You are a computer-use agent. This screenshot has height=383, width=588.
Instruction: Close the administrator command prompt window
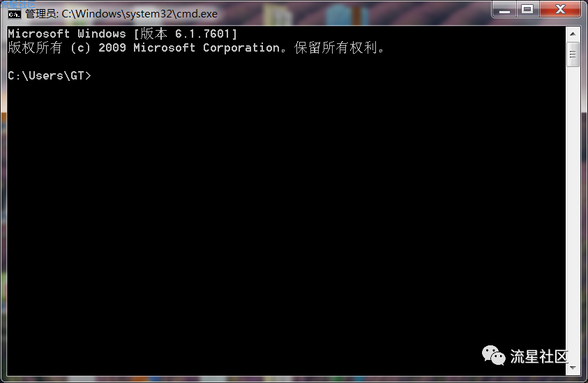[x=560, y=10]
